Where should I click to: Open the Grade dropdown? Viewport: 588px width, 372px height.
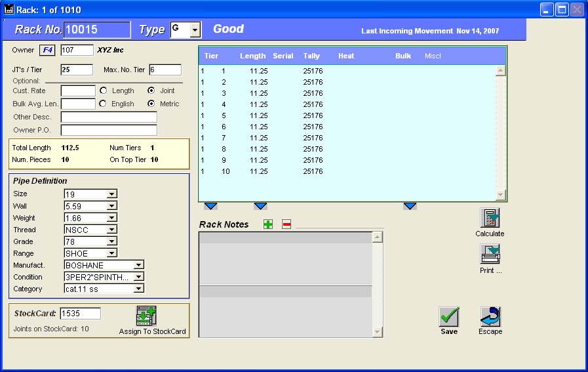tap(111, 241)
